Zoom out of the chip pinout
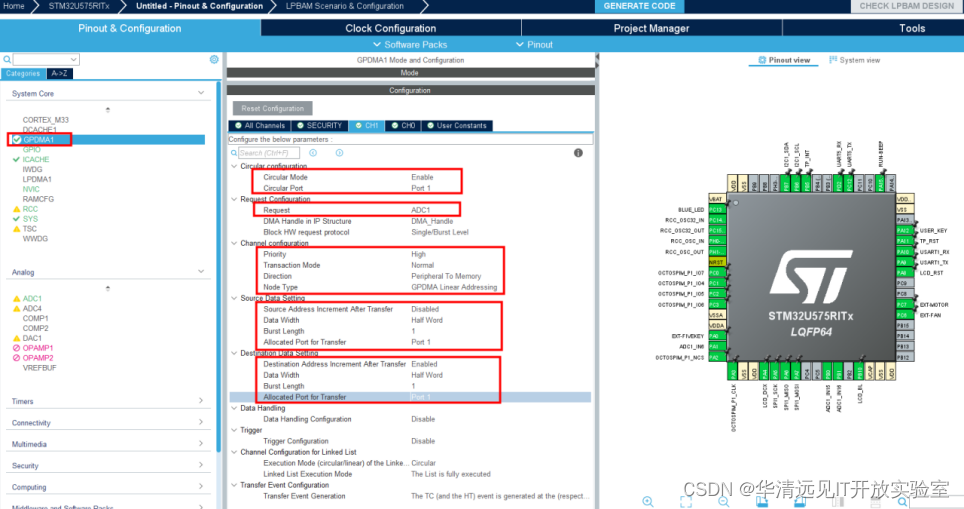The height and width of the screenshot is (509, 964). (x=724, y=502)
